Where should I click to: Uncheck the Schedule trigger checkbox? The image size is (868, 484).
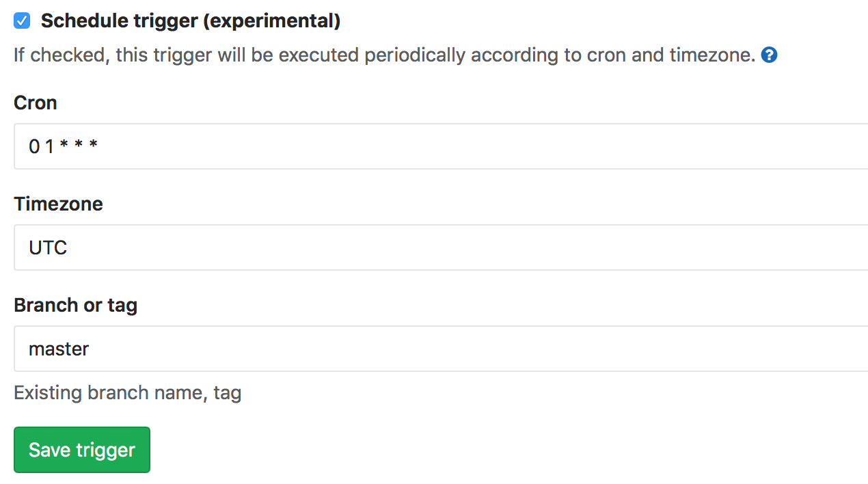[x=22, y=21]
